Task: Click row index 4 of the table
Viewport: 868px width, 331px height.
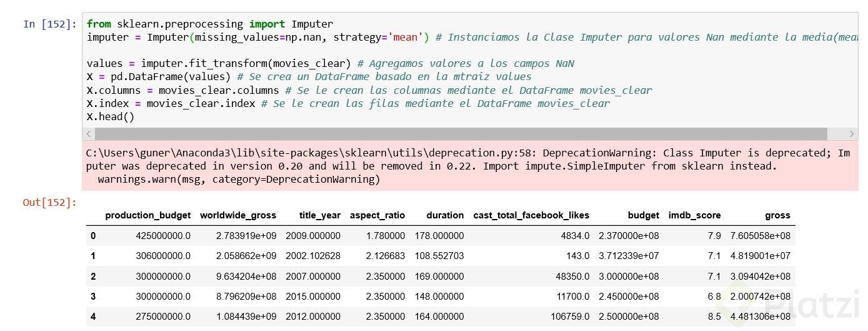Action: click(x=93, y=317)
